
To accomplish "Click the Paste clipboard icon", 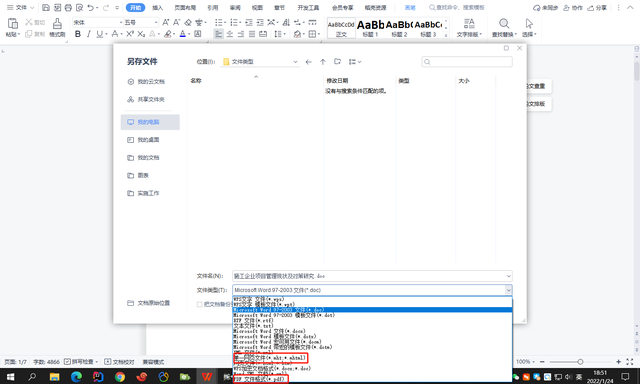I will coord(13,24).
